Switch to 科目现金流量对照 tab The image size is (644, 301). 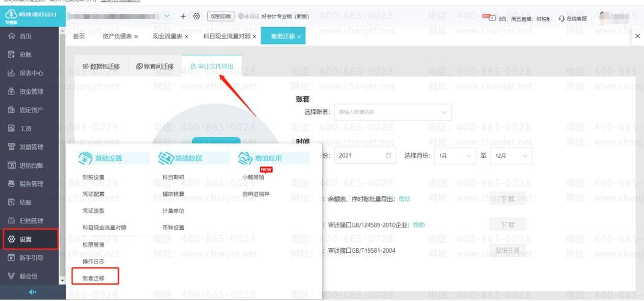pos(227,36)
